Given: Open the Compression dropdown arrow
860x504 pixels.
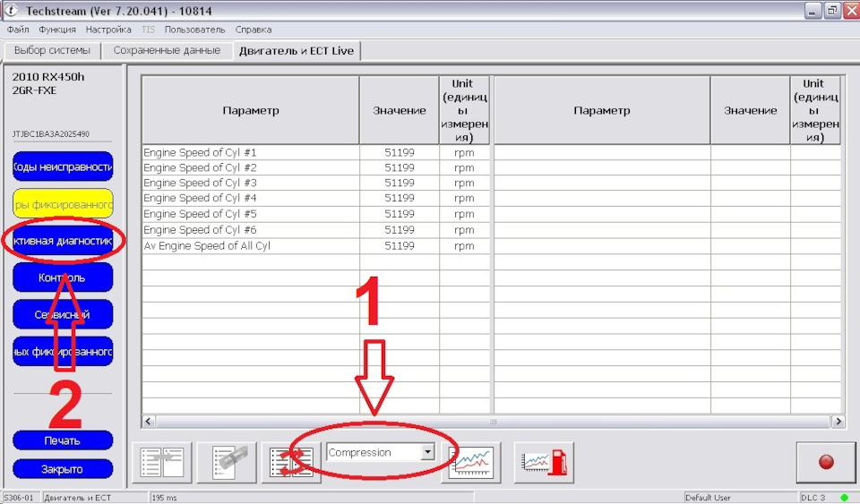Looking at the screenshot, I should point(427,452).
